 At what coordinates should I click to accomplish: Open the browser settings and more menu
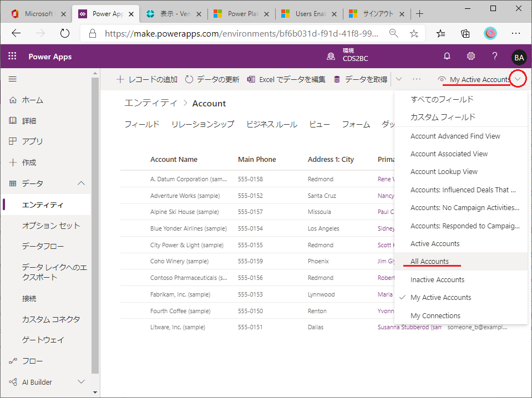[516, 33]
